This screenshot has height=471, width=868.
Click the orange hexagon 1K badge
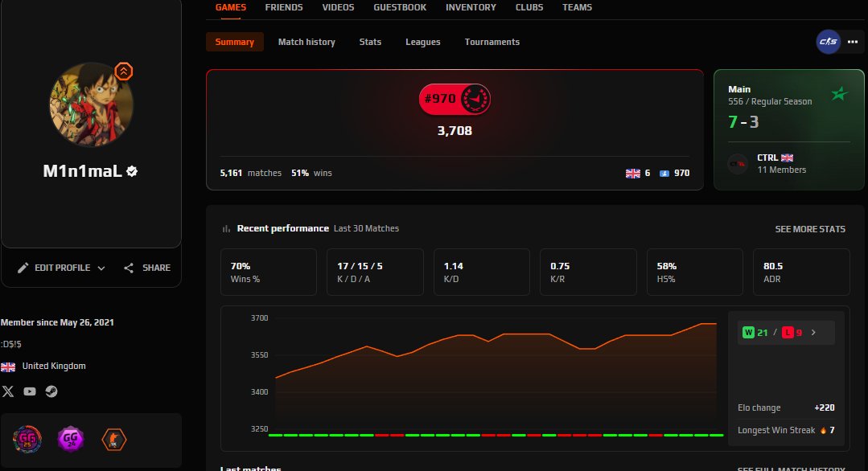[114, 440]
